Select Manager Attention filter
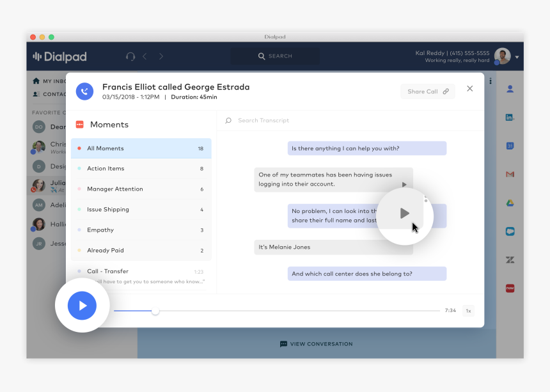Viewport: 550px width, 392px height. pos(141,189)
